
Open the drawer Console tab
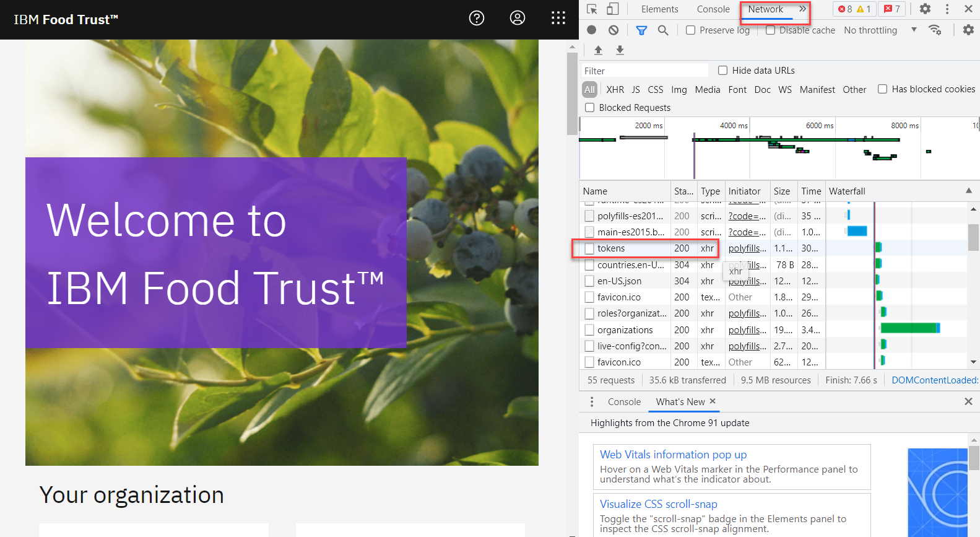pyautogui.click(x=624, y=402)
